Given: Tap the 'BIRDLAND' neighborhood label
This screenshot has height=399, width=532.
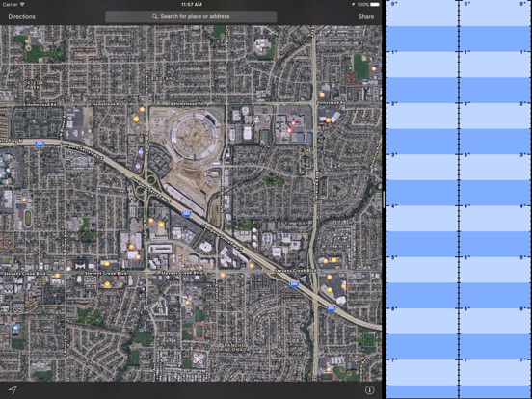Looking at the screenshot, I should pos(163,78).
